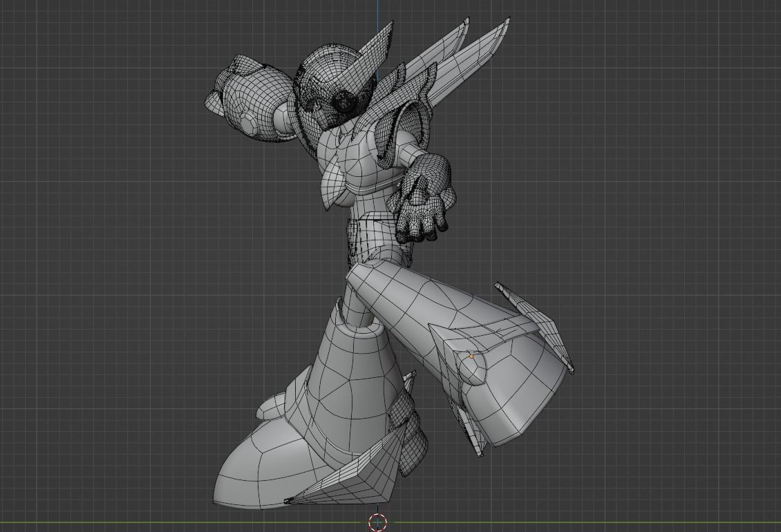The width and height of the screenshot is (781, 532).
Task: Select the orange origin point on the leg
Action: pos(471,356)
